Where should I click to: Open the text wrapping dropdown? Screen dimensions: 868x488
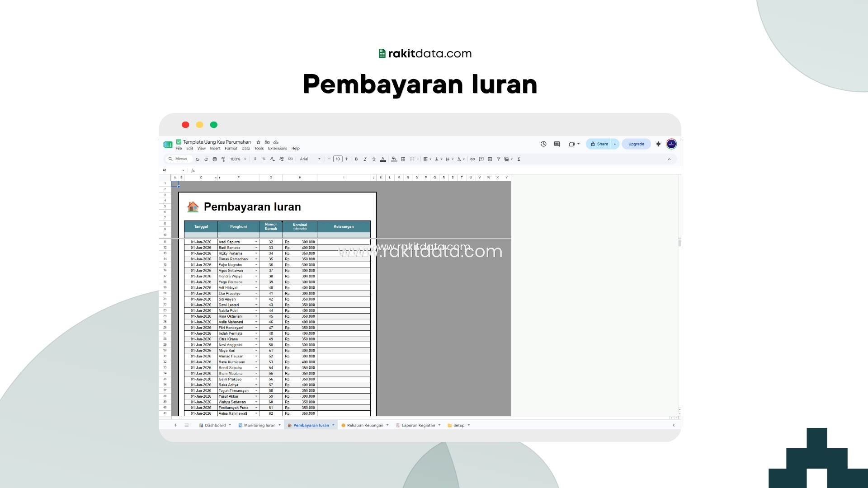pos(450,159)
